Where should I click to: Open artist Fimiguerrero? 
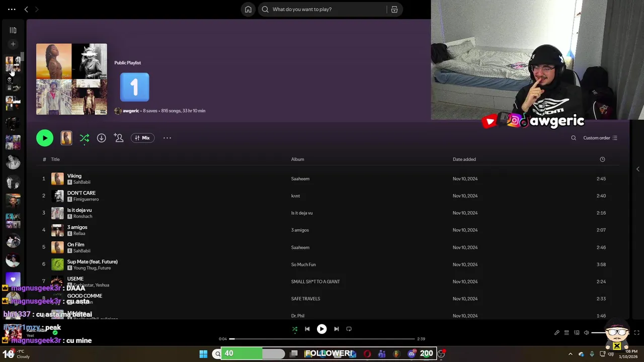tap(86, 200)
